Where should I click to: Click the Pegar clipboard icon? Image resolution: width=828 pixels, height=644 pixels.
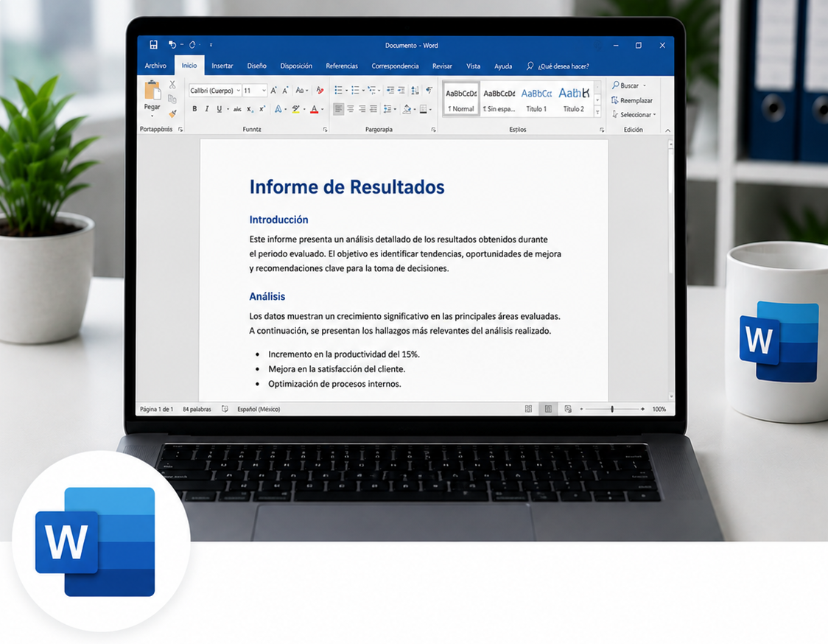152,90
